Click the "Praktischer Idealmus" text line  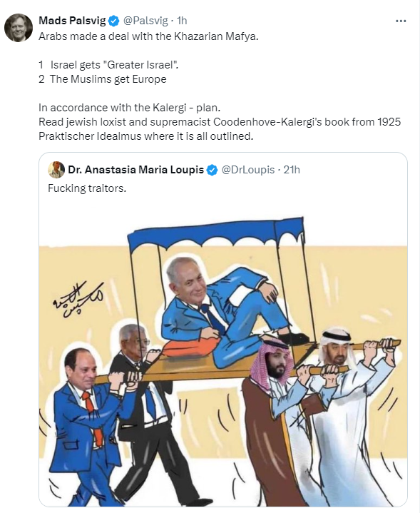[x=146, y=136]
